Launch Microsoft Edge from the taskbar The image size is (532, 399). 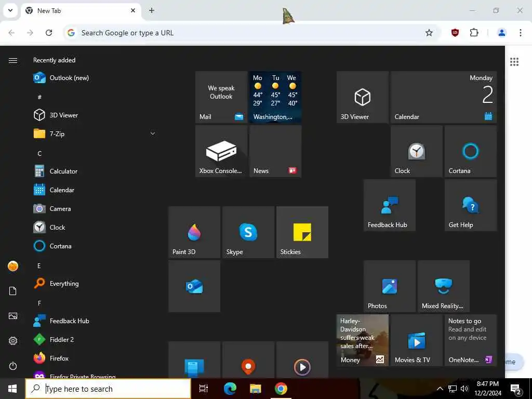tap(230, 389)
